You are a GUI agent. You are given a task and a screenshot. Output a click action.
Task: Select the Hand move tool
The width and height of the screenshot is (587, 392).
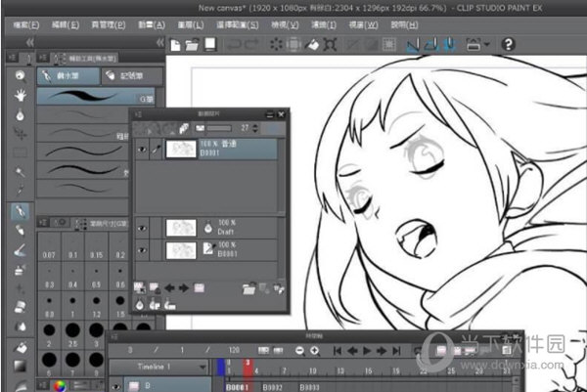(x=21, y=95)
